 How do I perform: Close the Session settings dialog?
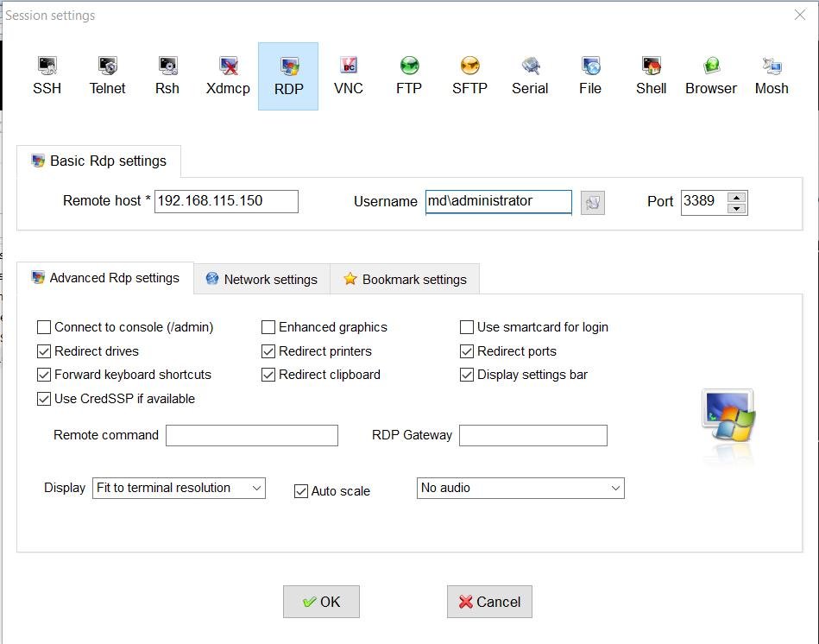pos(800,15)
